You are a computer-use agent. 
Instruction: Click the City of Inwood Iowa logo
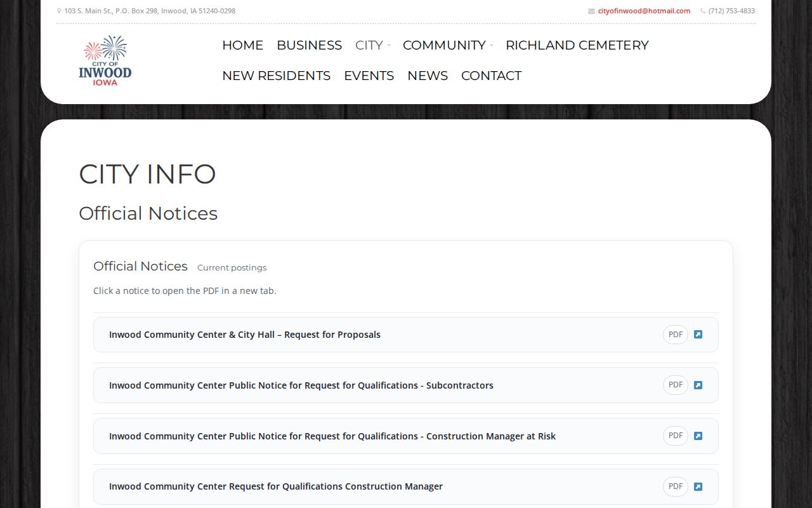tap(105, 60)
